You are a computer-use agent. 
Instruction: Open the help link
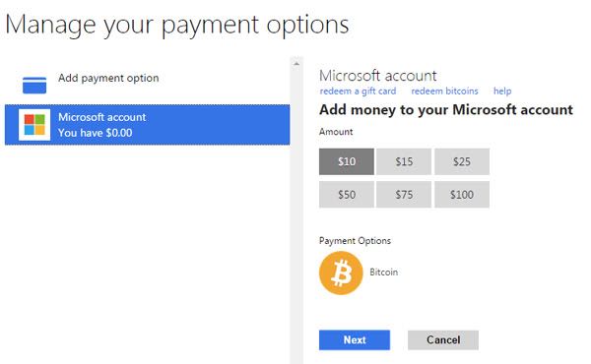[502, 91]
